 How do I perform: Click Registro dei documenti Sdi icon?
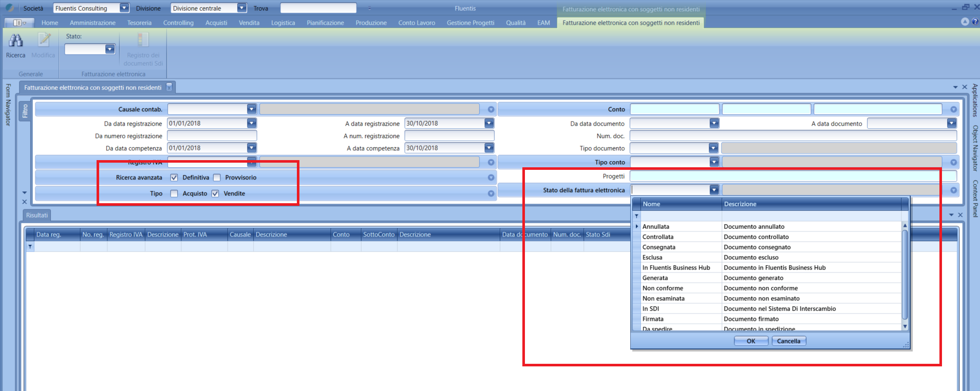[143, 41]
